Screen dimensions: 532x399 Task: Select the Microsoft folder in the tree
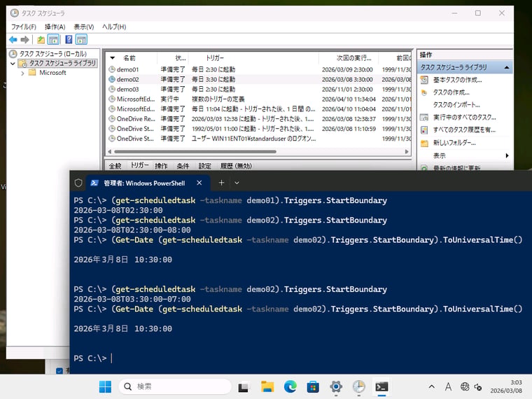coord(52,73)
